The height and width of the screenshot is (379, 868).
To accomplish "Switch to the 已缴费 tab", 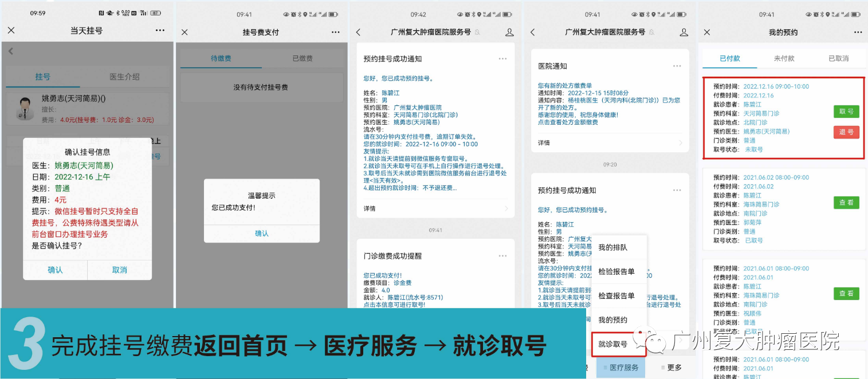I will (303, 58).
